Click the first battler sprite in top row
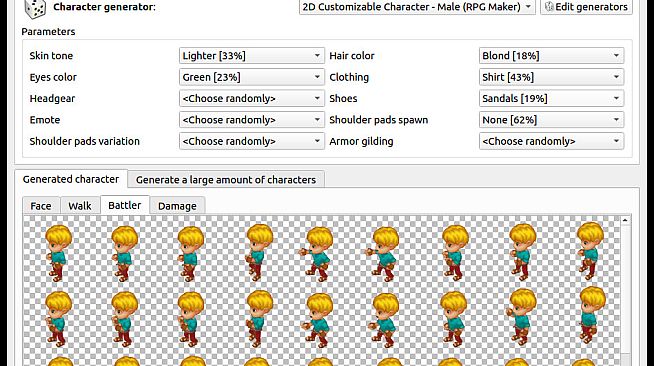This screenshot has width=654, height=366. pyautogui.click(x=58, y=253)
